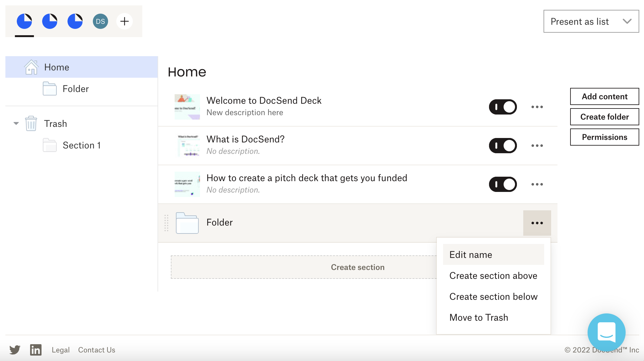
Task: Click the Section 1 folder icon
Action: 50,145
